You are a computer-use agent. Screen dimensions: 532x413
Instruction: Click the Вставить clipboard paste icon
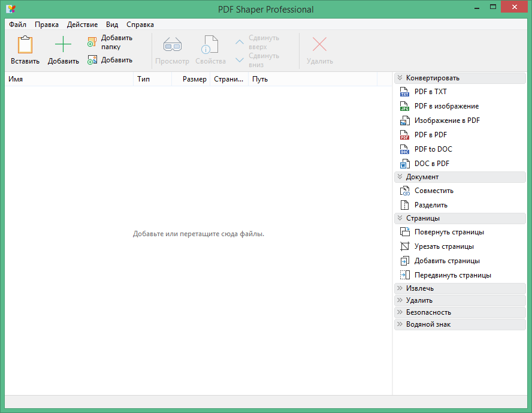coord(25,44)
